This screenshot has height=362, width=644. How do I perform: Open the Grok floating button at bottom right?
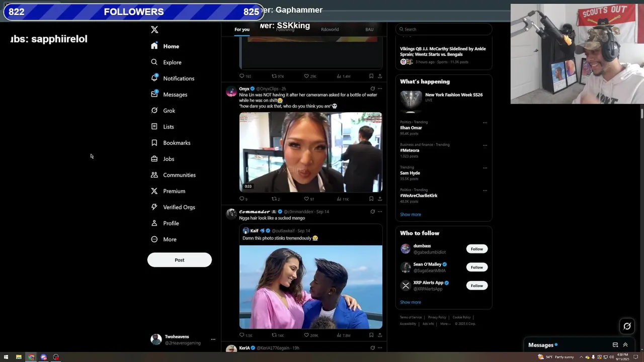pos(627,326)
